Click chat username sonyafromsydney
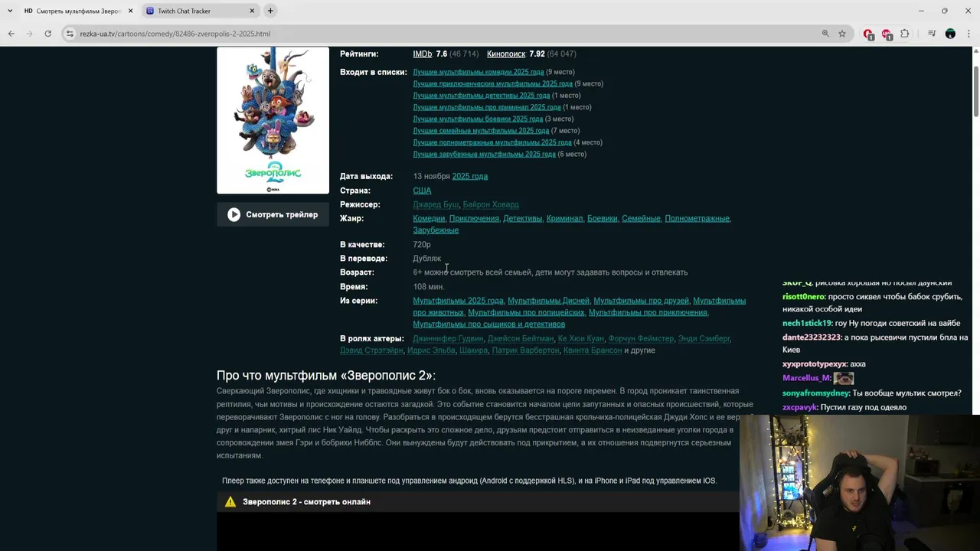The height and width of the screenshot is (551, 980). click(x=815, y=393)
